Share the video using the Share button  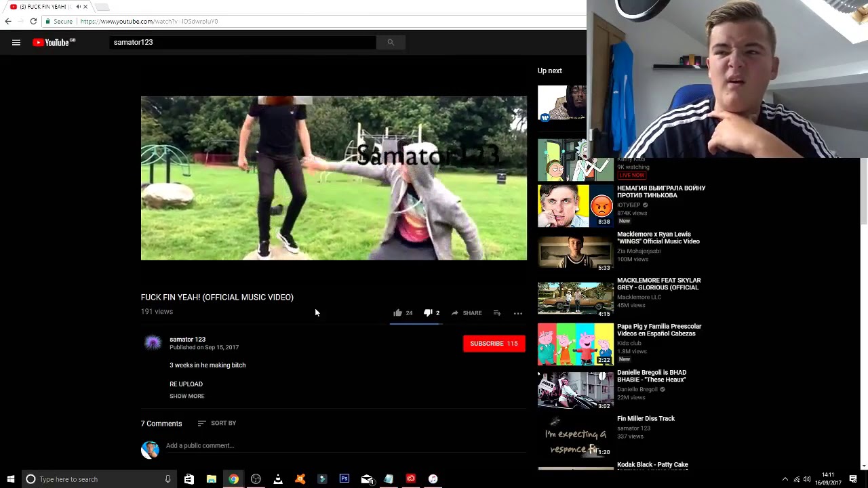click(x=467, y=313)
